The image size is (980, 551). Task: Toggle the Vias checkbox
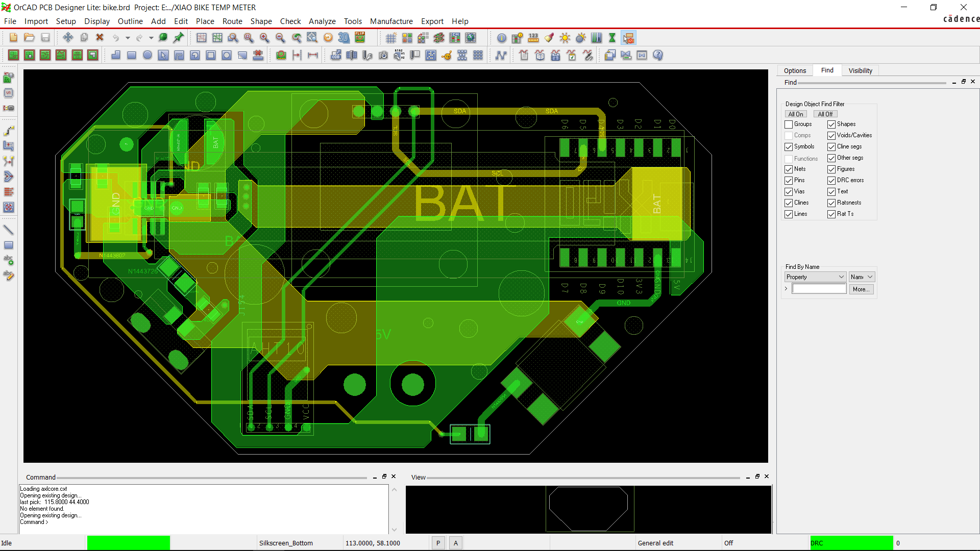tap(789, 192)
